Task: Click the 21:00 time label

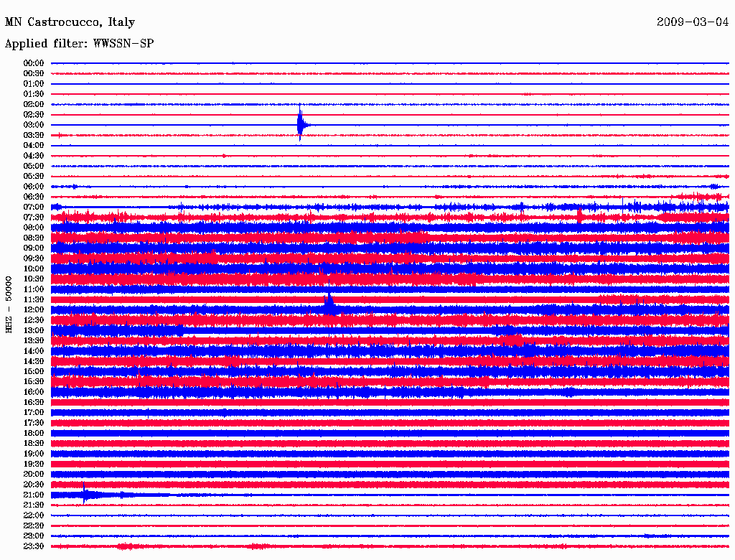Action: point(34,495)
